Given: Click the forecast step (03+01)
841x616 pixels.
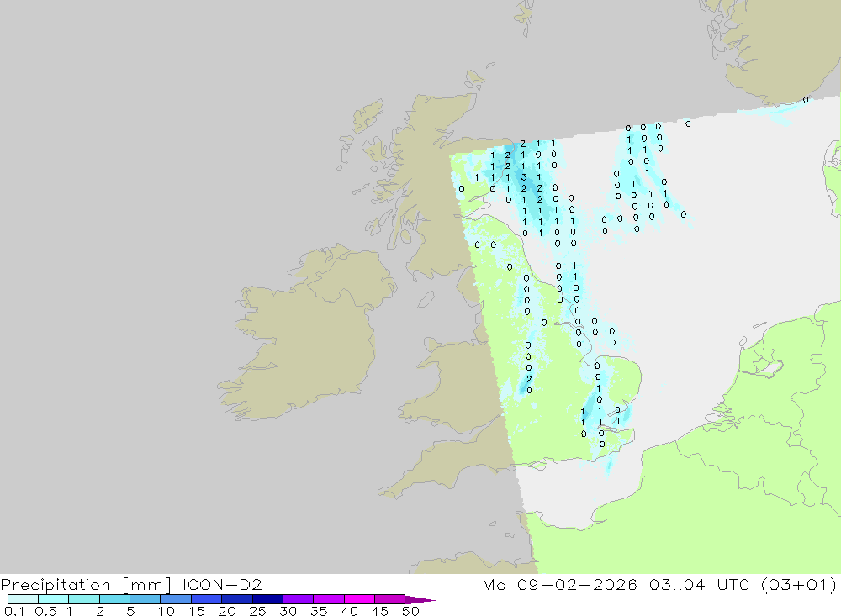Looking at the screenshot, I should point(799,584).
